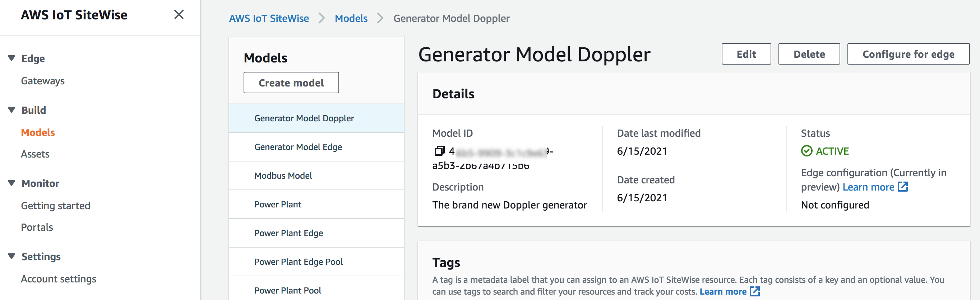This screenshot has height=300, width=980.
Task: Click the Configure for edge button
Action: click(x=909, y=54)
